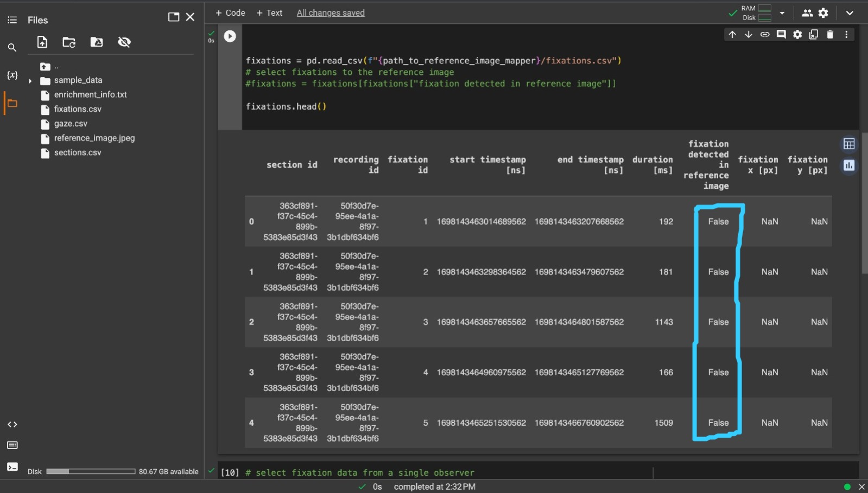
Task: Copy link to cell
Action: click(765, 35)
